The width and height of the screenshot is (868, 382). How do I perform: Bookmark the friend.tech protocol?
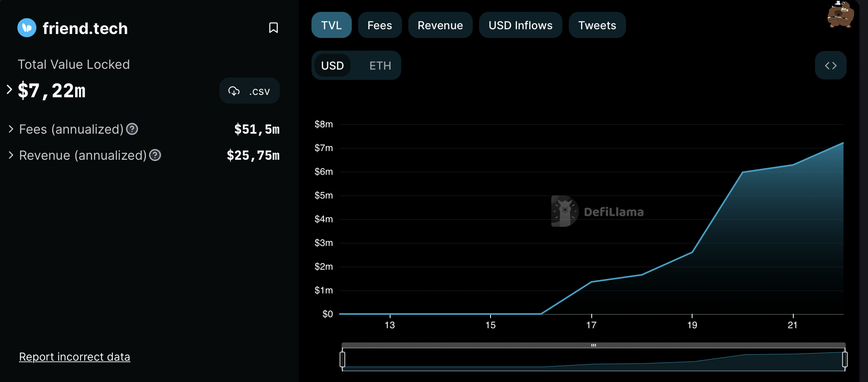[273, 28]
